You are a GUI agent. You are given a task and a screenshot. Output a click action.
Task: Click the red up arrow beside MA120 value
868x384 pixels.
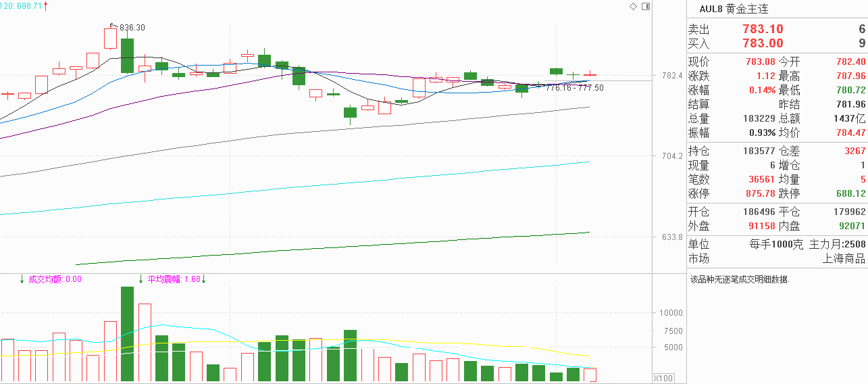45,5
